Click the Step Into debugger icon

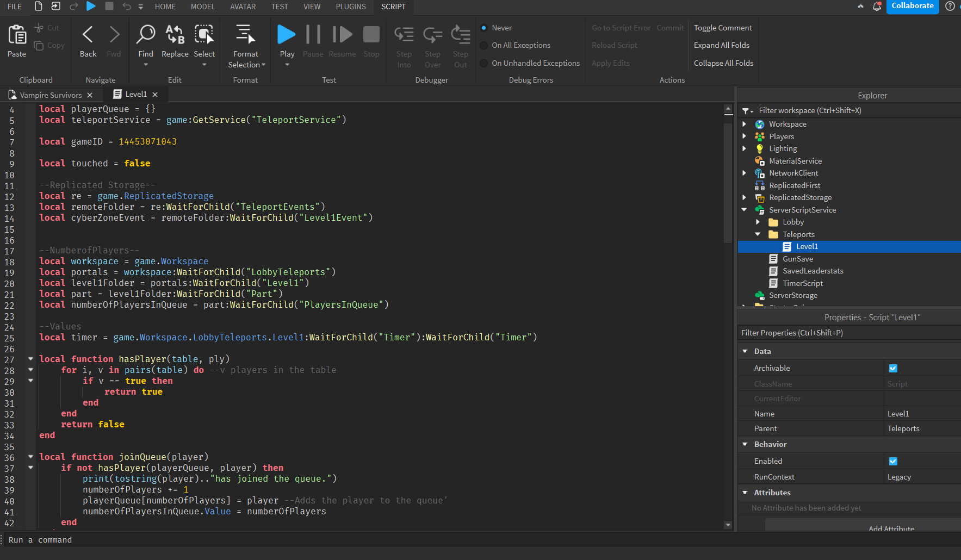[404, 35]
